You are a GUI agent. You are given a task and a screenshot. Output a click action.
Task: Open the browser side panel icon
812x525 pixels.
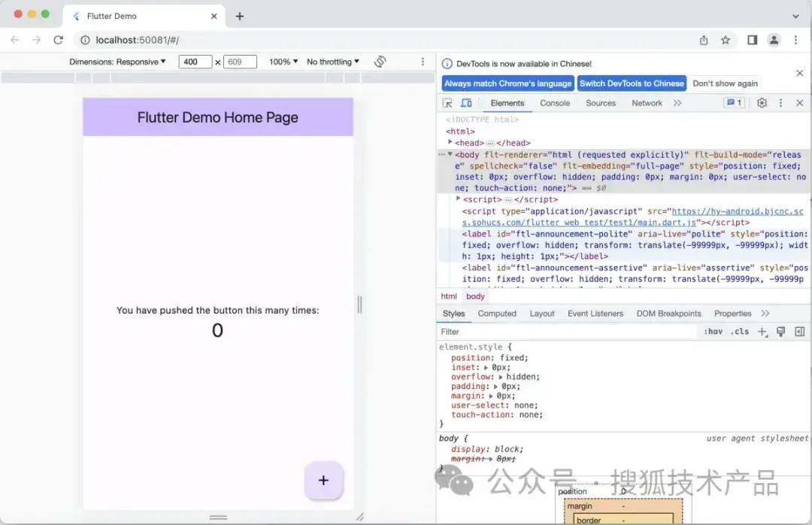(x=752, y=40)
